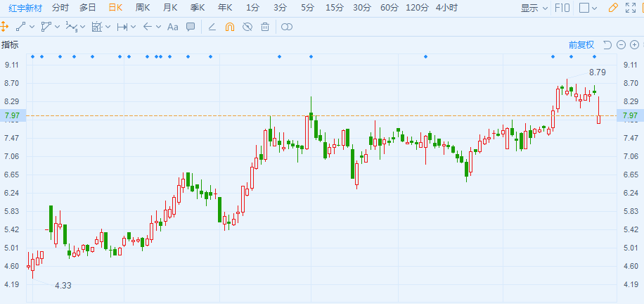Viewport: 644px width, 304px height.
Task: Click the overlapping circles icon
Action: click(286, 27)
